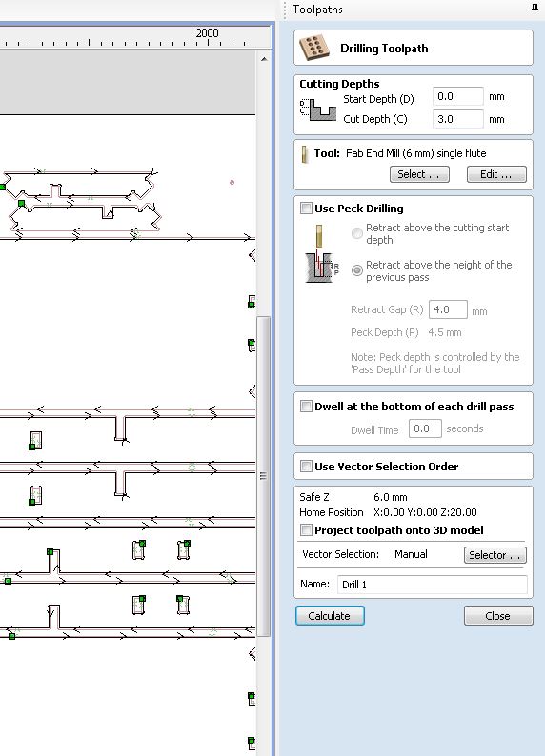Viewport: 545px width, 756px height.
Task: Enable the Use Peck Drilling checkbox
Action: [x=306, y=209]
